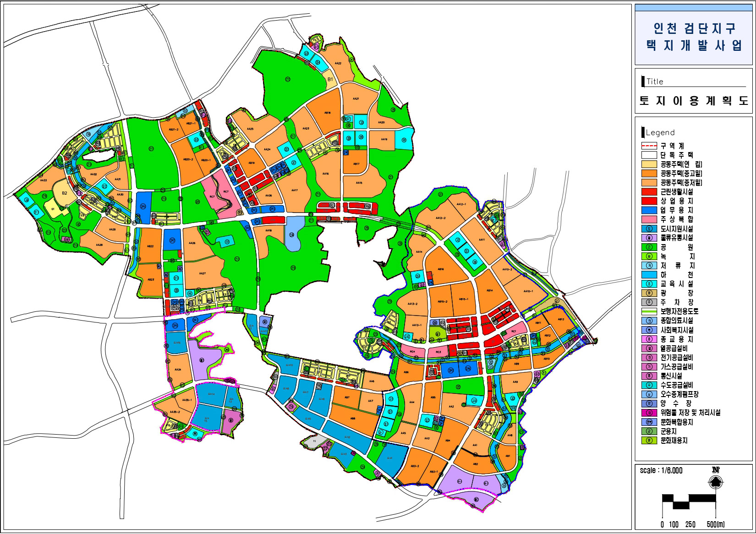Viewport: 756px width, 534px height.
Task: Select the 주상복합 pink color swatch
Action: click(649, 219)
